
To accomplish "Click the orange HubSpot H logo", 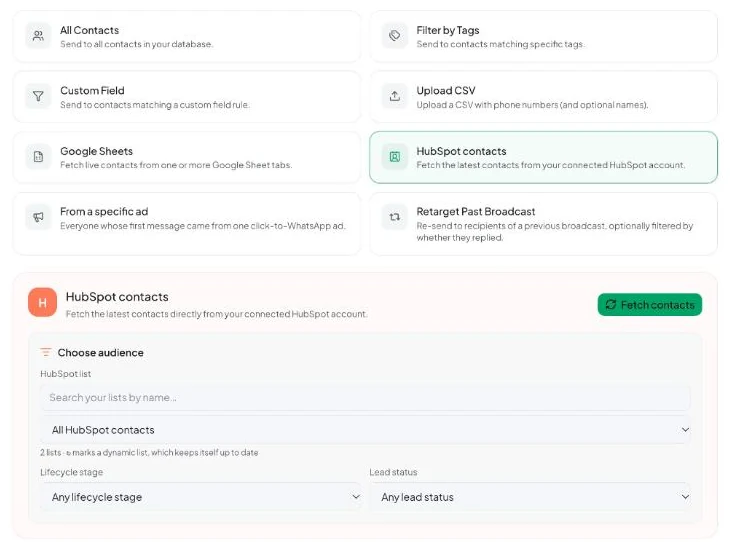I will (42, 302).
